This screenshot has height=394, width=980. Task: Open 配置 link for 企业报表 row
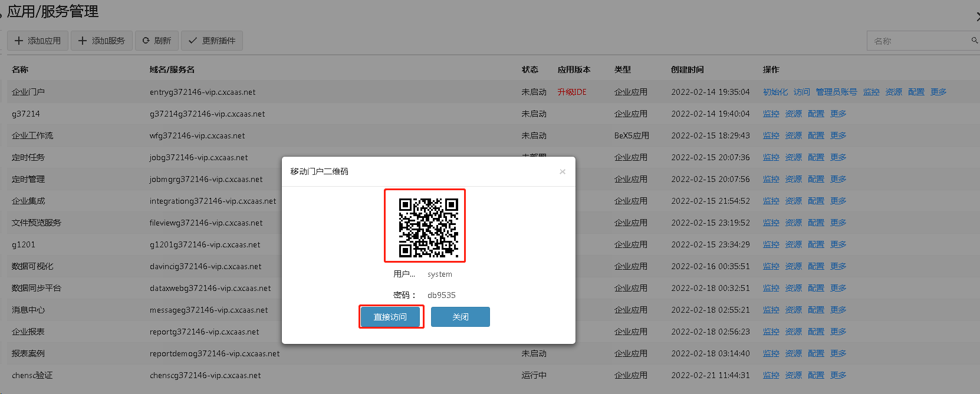(816, 332)
